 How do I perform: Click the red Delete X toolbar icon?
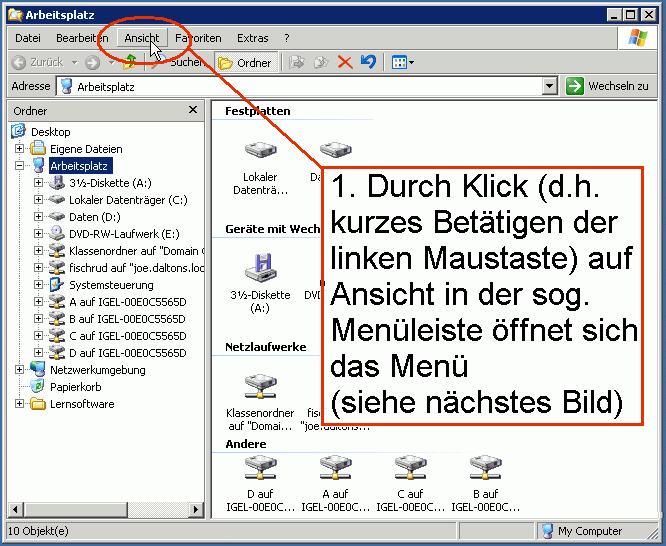(x=345, y=62)
